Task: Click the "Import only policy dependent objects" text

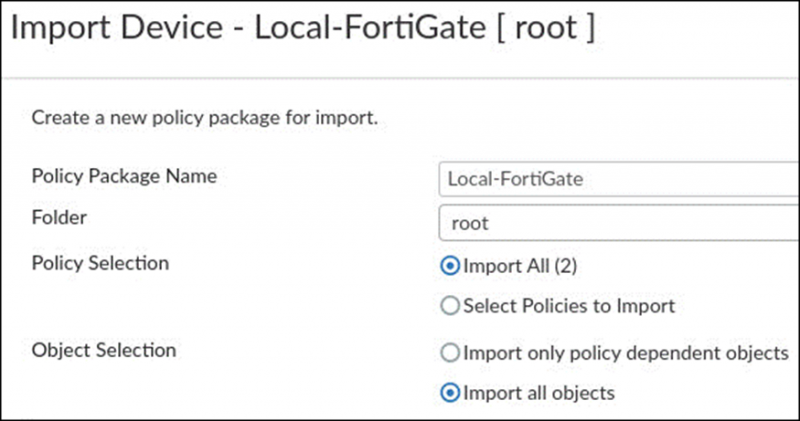Action: tap(626, 353)
